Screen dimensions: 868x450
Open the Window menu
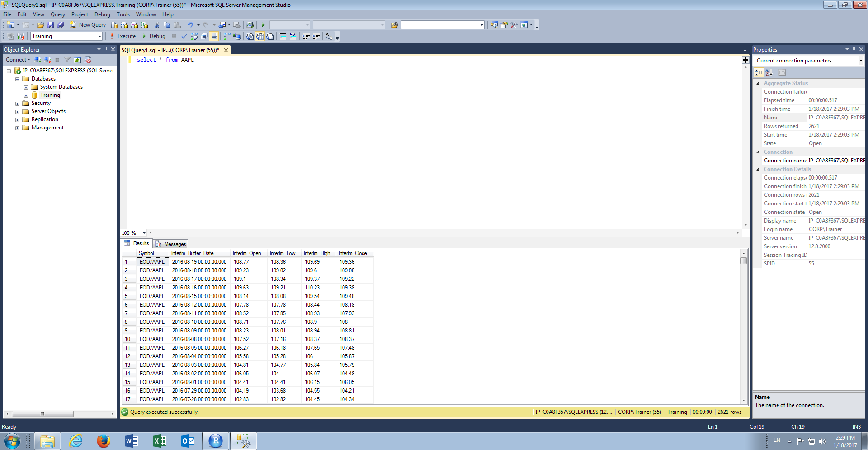(146, 14)
